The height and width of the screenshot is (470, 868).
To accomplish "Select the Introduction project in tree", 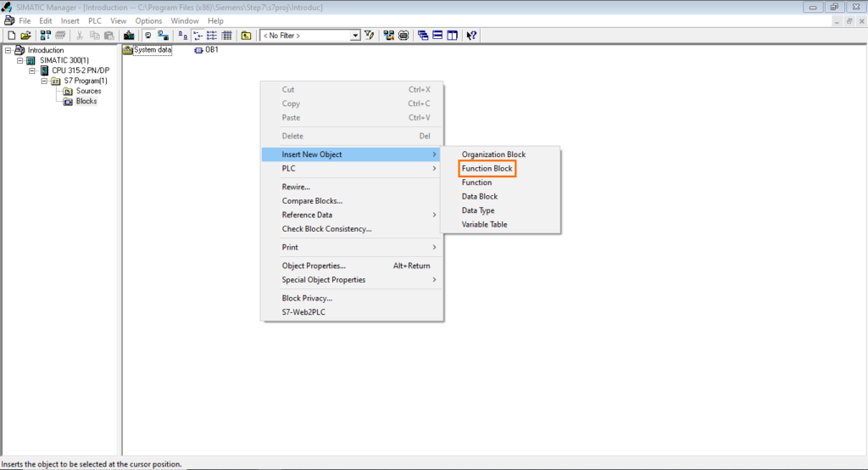I will [46, 50].
